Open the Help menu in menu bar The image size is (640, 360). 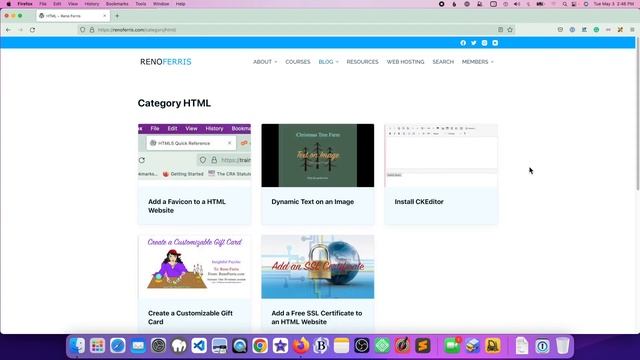[180, 4]
